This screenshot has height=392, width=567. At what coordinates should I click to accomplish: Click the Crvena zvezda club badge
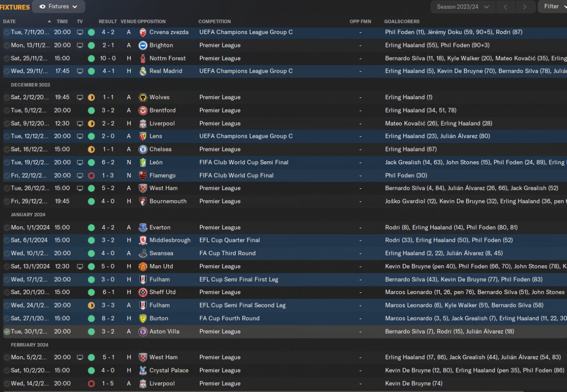click(143, 32)
